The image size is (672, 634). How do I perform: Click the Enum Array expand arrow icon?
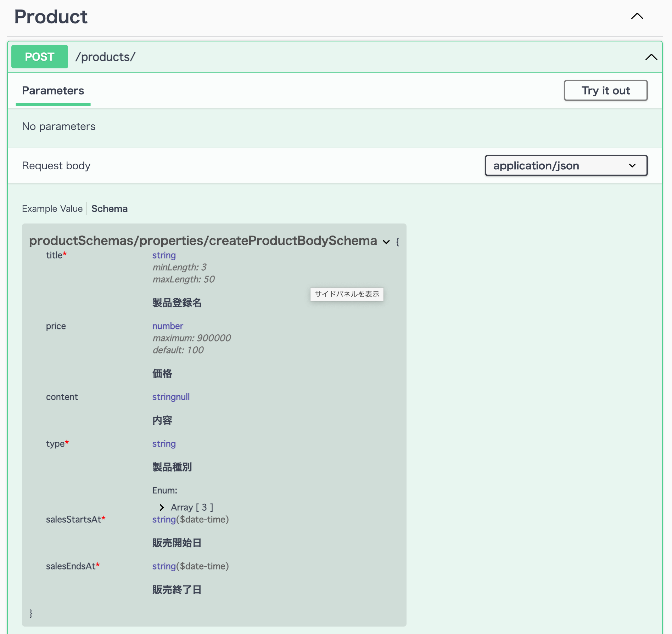pos(162,507)
